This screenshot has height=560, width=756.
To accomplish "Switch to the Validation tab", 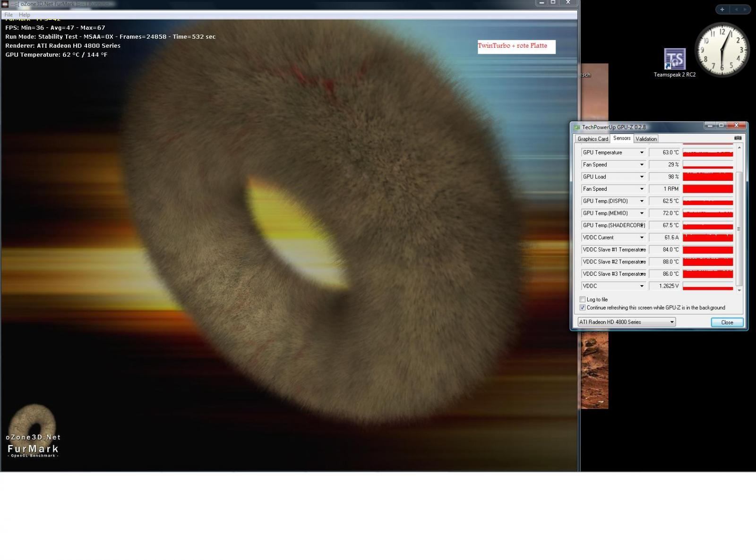I will (646, 139).
